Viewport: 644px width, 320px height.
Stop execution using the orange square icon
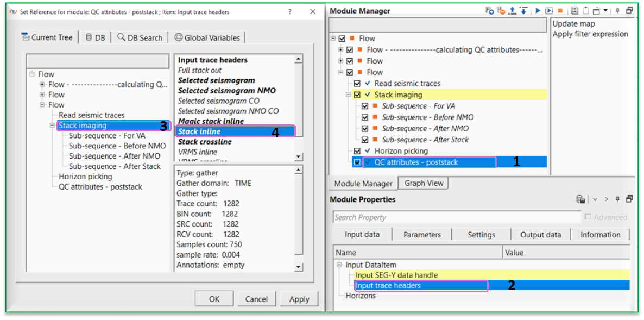pos(560,11)
